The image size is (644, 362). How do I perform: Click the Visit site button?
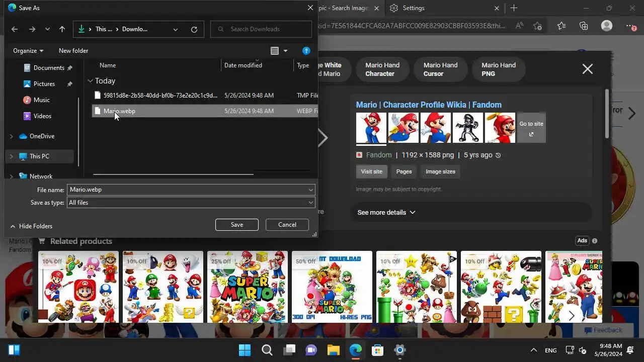[x=371, y=171]
